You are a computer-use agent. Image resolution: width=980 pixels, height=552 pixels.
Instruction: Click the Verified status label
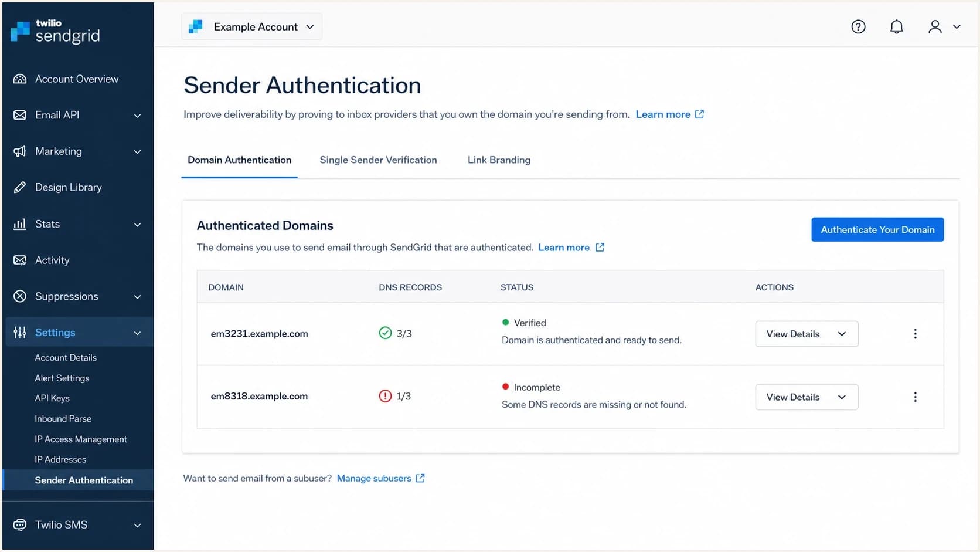(x=530, y=323)
